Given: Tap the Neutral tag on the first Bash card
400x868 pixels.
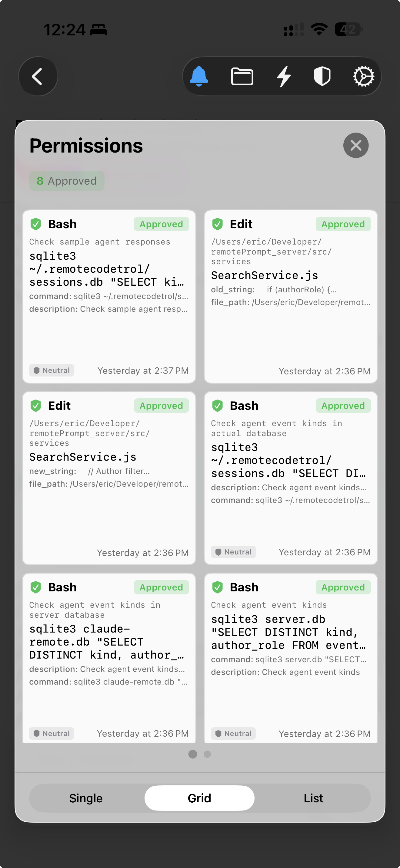Looking at the screenshot, I should [51, 370].
